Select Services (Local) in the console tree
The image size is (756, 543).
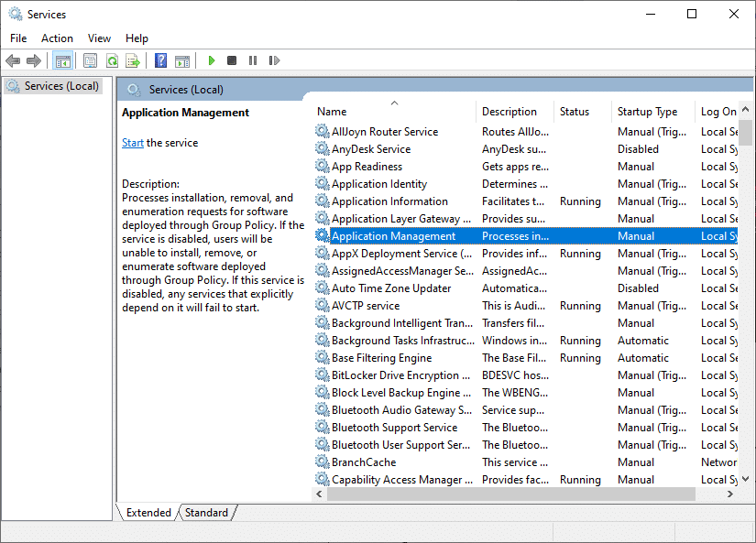[61, 86]
